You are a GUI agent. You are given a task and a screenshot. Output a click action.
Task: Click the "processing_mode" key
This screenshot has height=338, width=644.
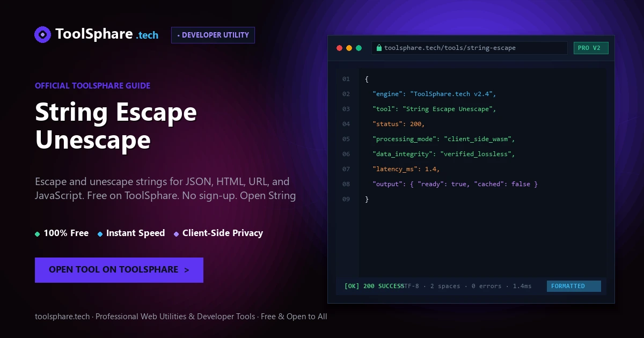(404, 139)
